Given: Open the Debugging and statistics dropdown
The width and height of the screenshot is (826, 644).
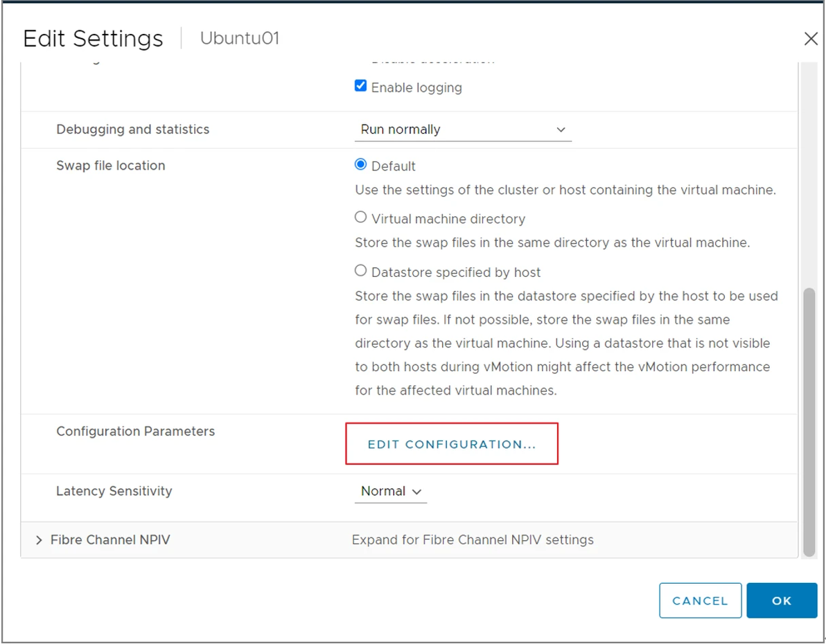Looking at the screenshot, I should pos(462,129).
